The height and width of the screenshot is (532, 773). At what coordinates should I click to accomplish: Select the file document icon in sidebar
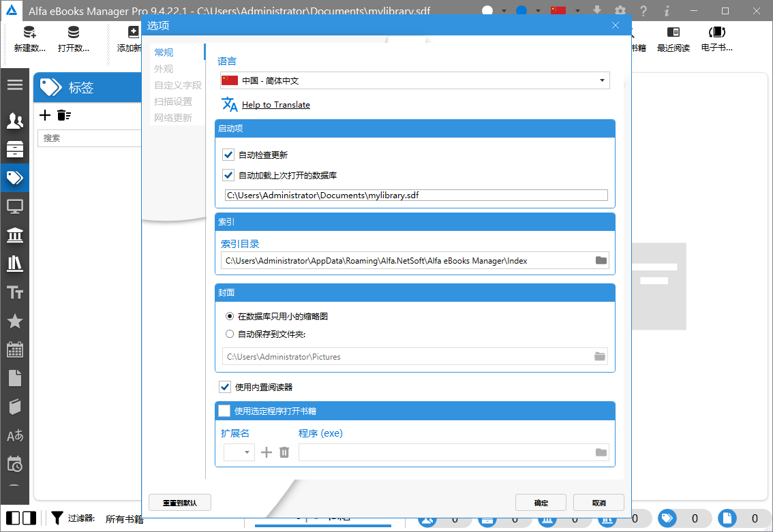pos(15,378)
